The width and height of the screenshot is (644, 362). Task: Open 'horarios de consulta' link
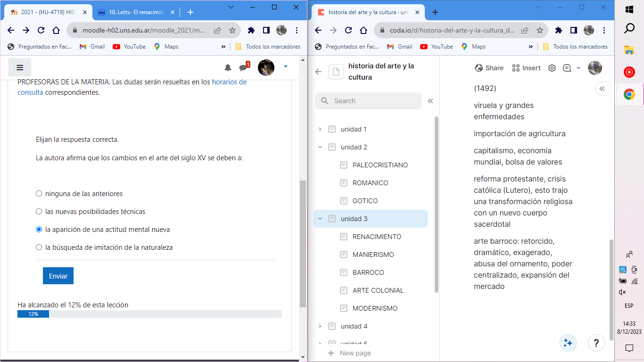click(229, 82)
